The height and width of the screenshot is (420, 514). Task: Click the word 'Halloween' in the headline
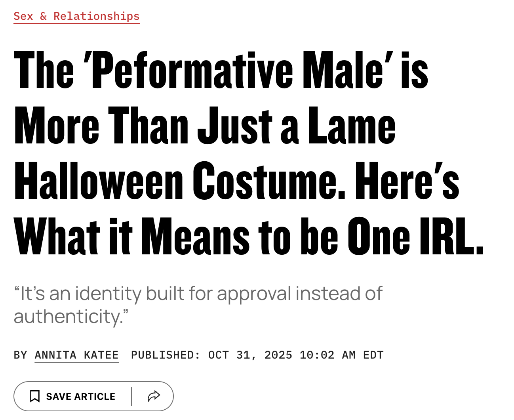click(99, 181)
